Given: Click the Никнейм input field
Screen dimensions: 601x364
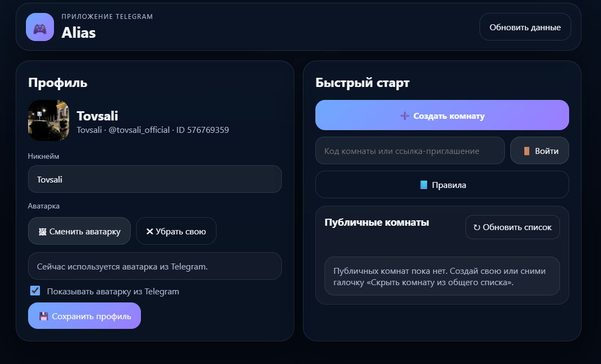Looking at the screenshot, I should coord(155,179).
